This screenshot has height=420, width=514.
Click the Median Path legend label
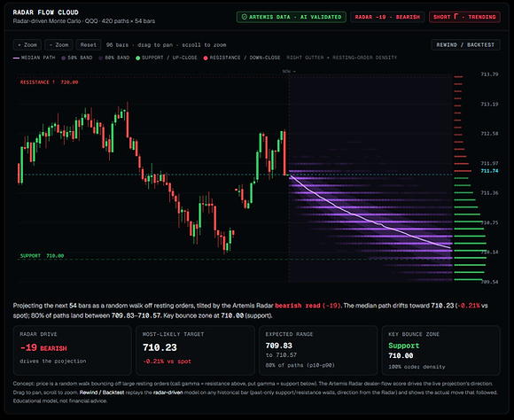[38, 58]
